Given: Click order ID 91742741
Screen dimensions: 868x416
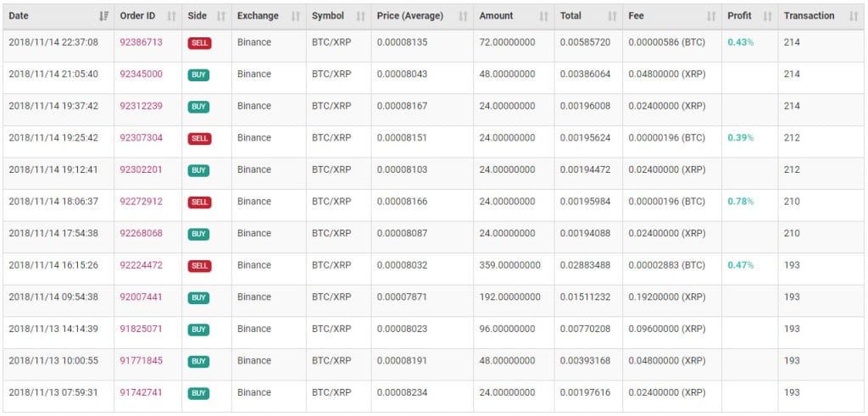Looking at the screenshot, I should [x=141, y=393].
